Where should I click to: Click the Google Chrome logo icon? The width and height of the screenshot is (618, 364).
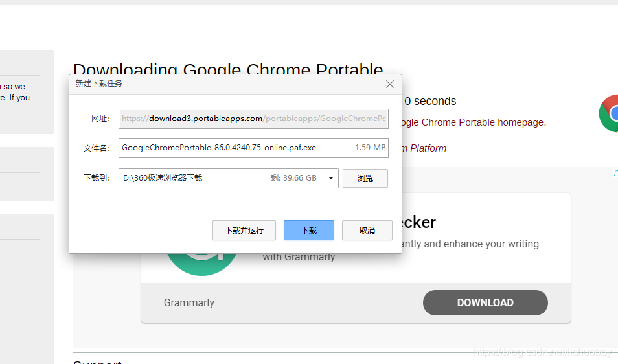point(609,113)
